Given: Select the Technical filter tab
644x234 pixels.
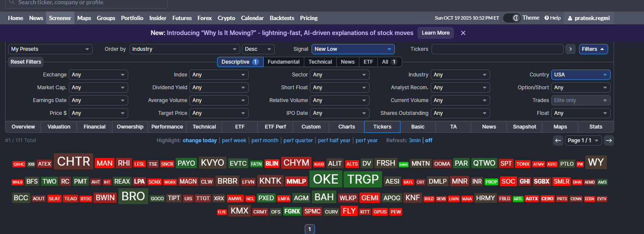Looking at the screenshot, I should [320, 62].
